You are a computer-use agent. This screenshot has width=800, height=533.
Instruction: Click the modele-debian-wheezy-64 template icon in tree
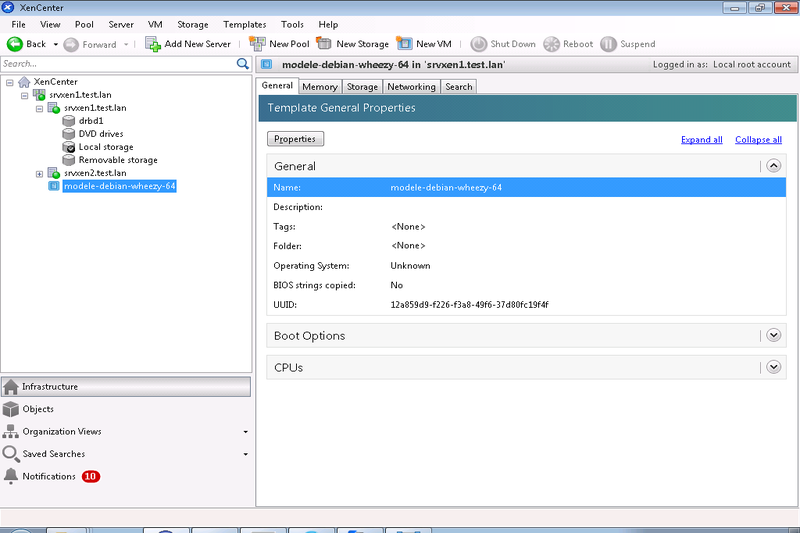point(54,186)
